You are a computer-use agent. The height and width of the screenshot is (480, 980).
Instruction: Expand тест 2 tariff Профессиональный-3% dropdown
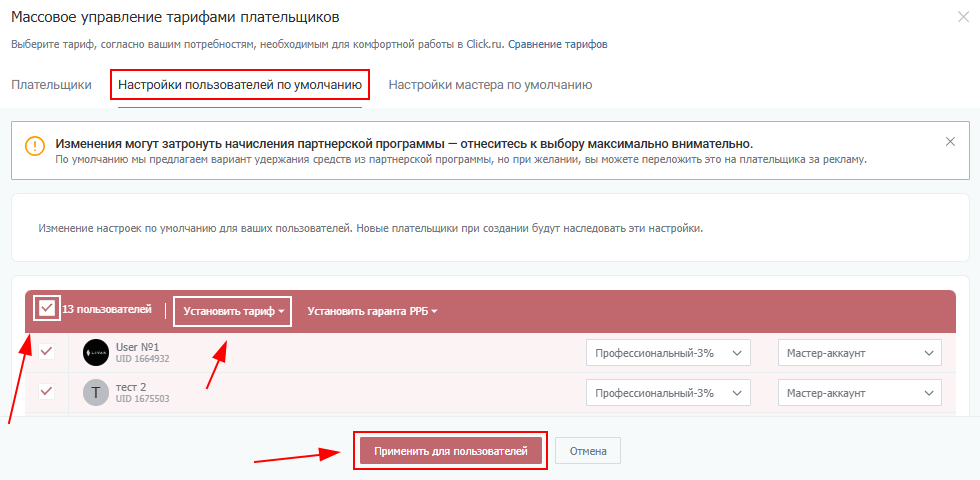click(x=667, y=393)
